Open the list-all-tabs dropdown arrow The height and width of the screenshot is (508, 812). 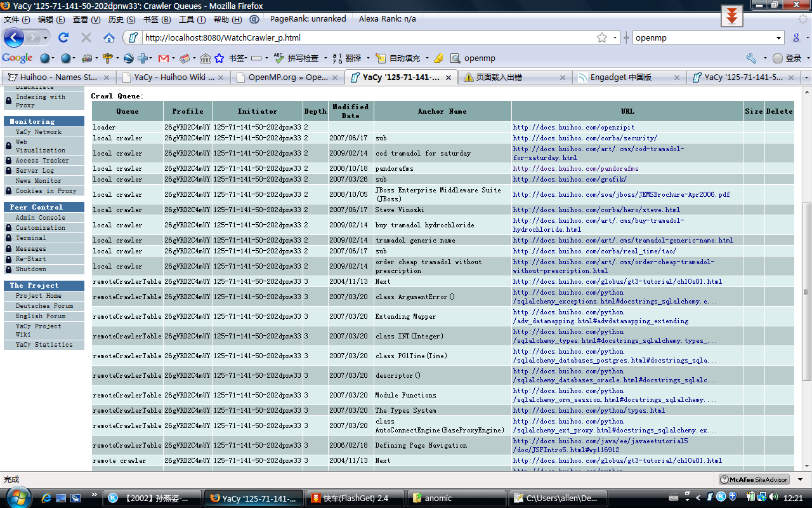click(806, 77)
